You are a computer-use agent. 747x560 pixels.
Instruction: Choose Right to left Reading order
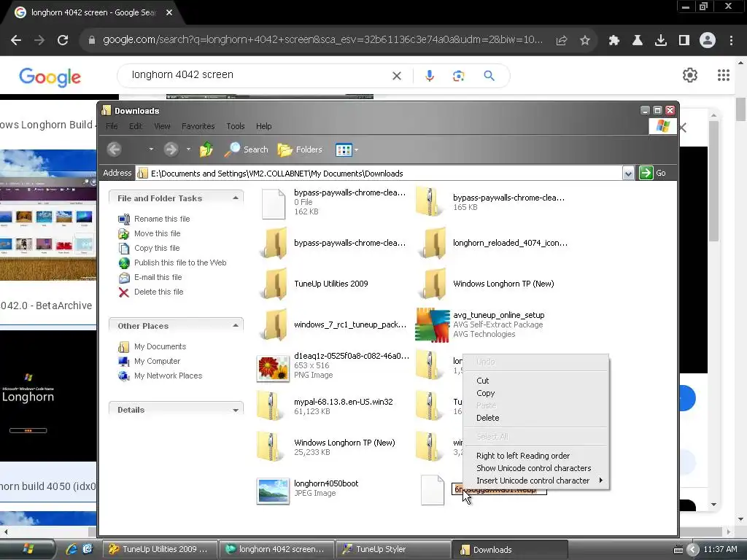(522, 456)
